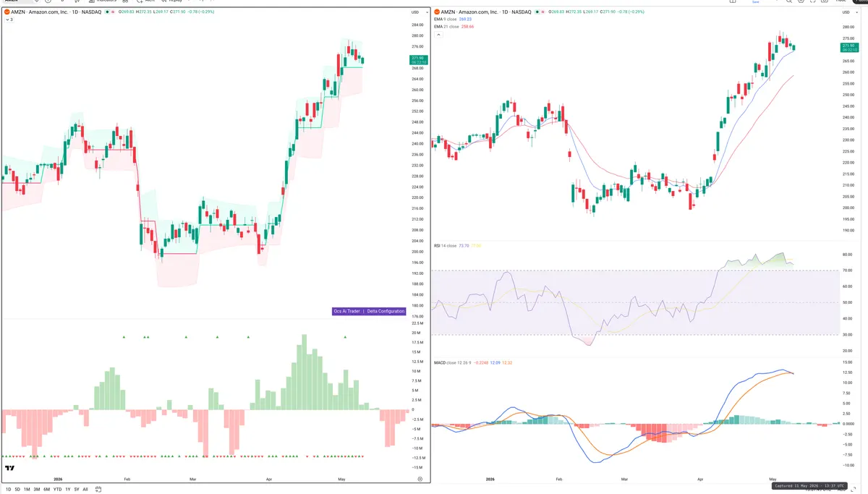
Task: Click the Amazon logo icon in left chart title
Action: [x=7, y=12]
